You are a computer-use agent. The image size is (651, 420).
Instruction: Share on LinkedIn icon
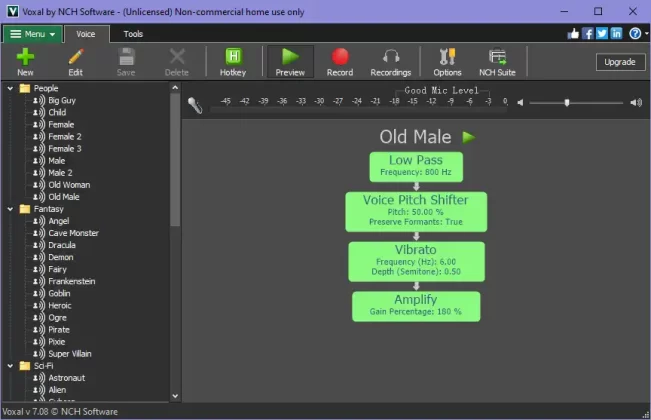[616, 34]
